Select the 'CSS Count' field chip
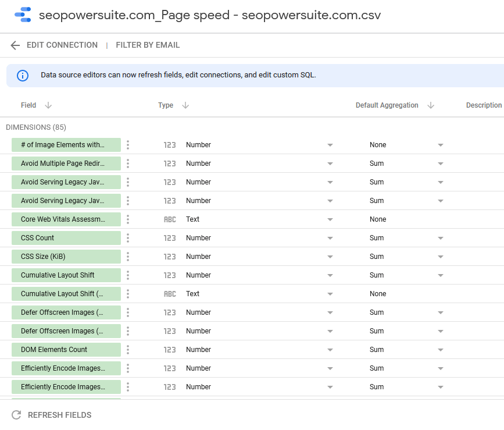The width and height of the screenshot is (504, 430). (x=66, y=238)
